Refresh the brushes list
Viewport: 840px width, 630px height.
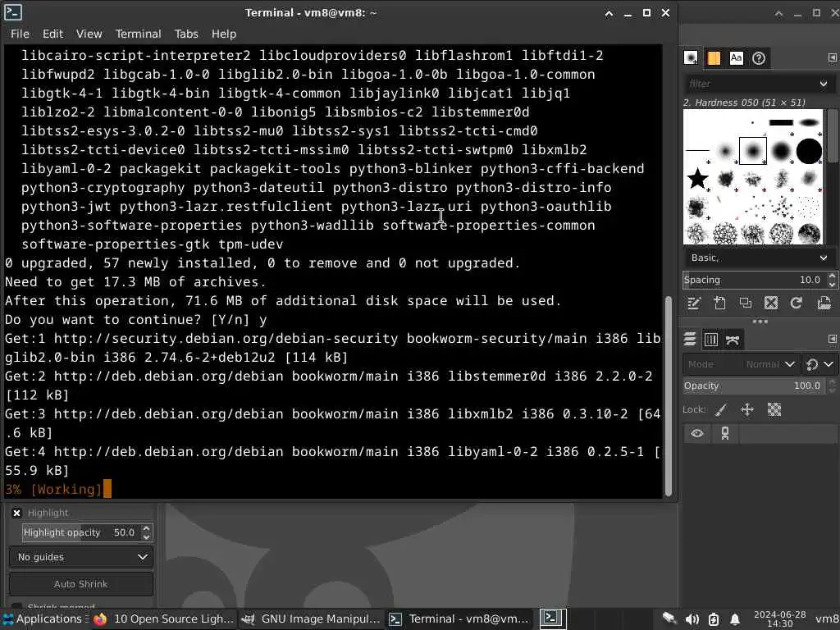click(x=797, y=304)
